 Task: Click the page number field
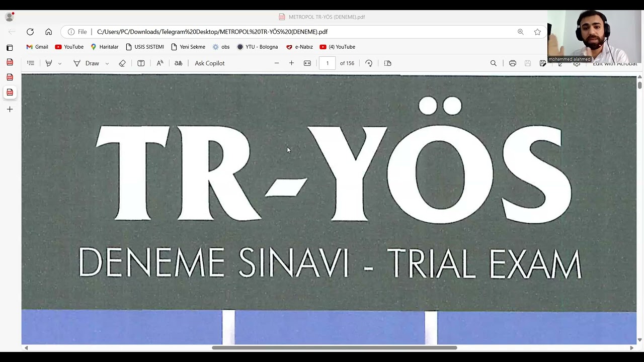(327, 63)
